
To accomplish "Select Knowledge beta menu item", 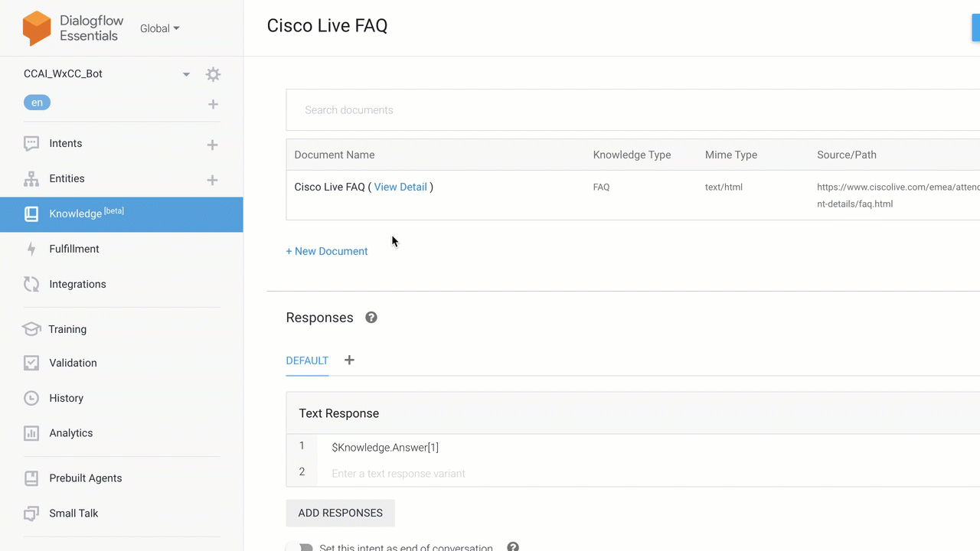I will tap(122, 214).
